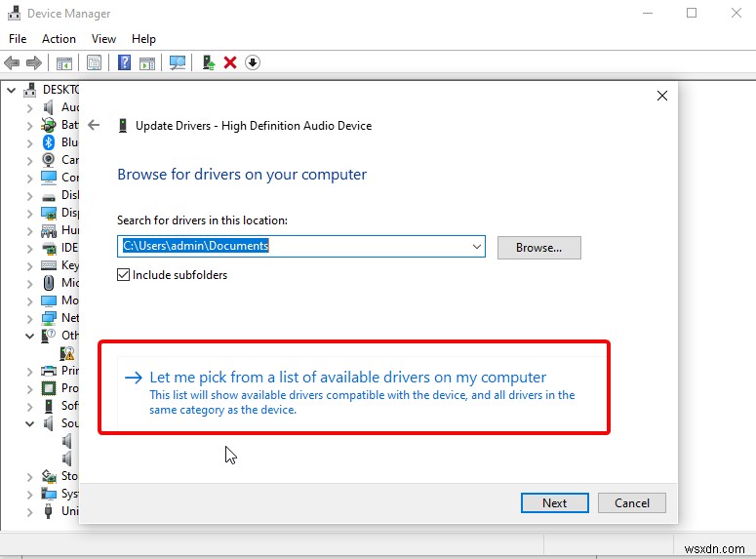Select the Mice category icon in the tree

[49, 283]
